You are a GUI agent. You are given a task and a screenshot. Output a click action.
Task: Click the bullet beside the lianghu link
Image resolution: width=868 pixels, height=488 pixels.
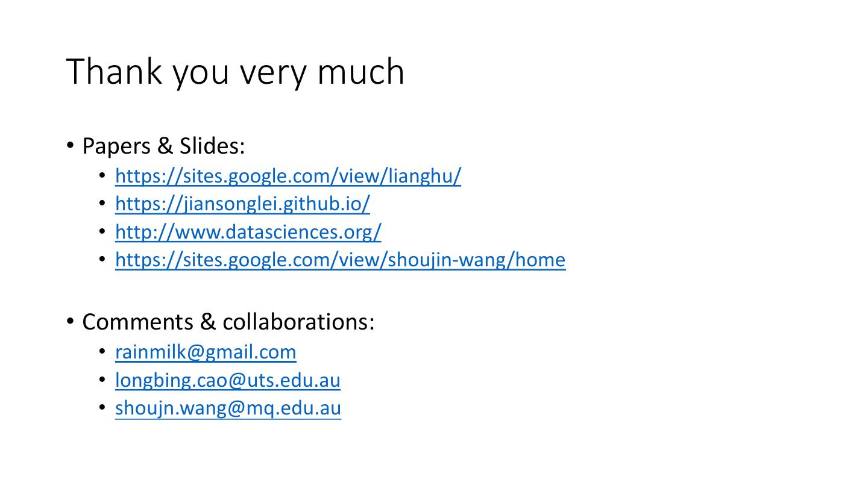[102, 176]
